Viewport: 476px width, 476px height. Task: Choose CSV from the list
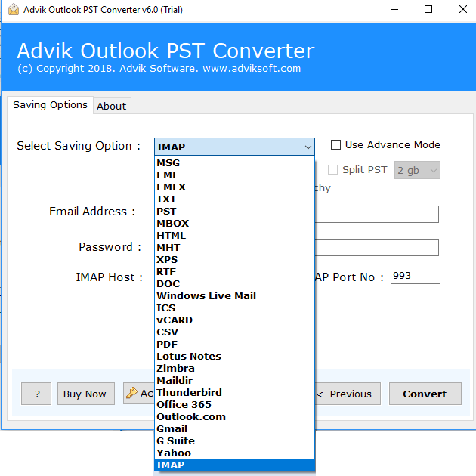(234, 332)
